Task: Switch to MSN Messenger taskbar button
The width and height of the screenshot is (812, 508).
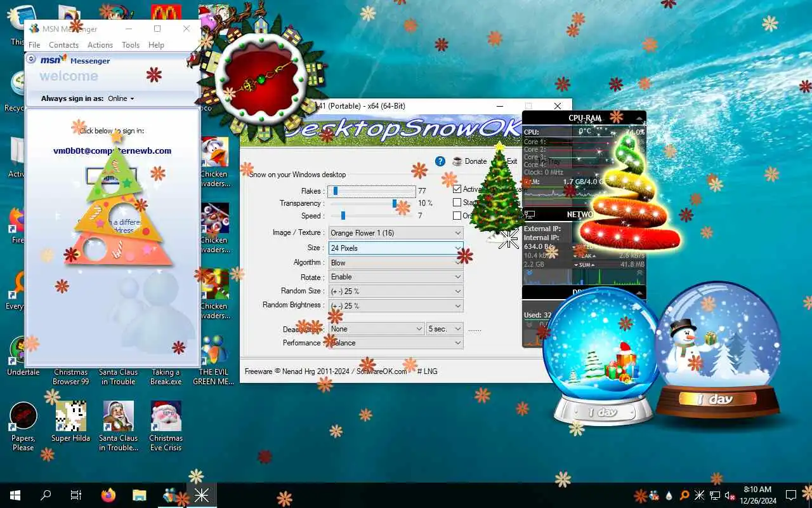Action: pyautogui.click(x=170, y=495)
